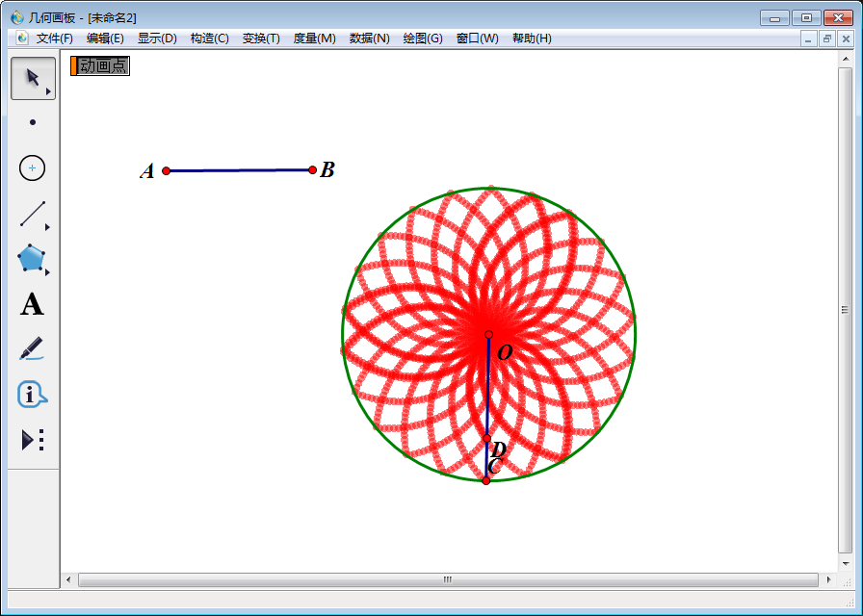Open the Custom tools icon
The image size is (863, 616).
[33, 440]
